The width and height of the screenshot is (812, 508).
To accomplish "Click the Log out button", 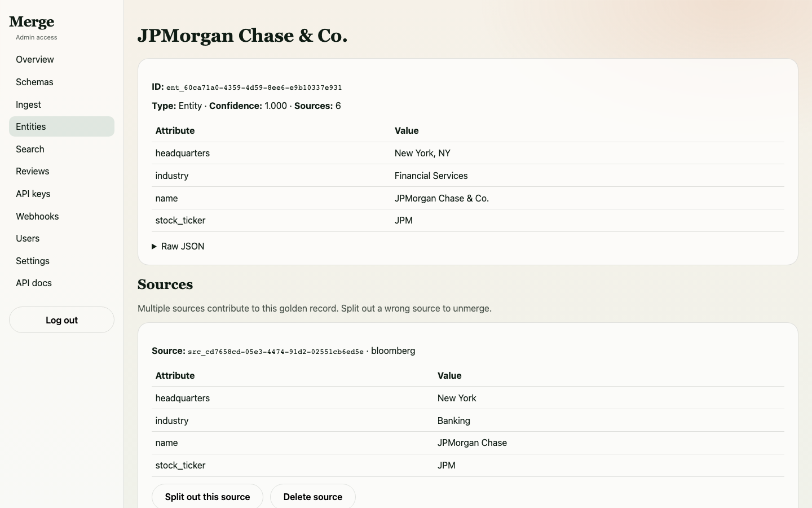I will point(61,320).
